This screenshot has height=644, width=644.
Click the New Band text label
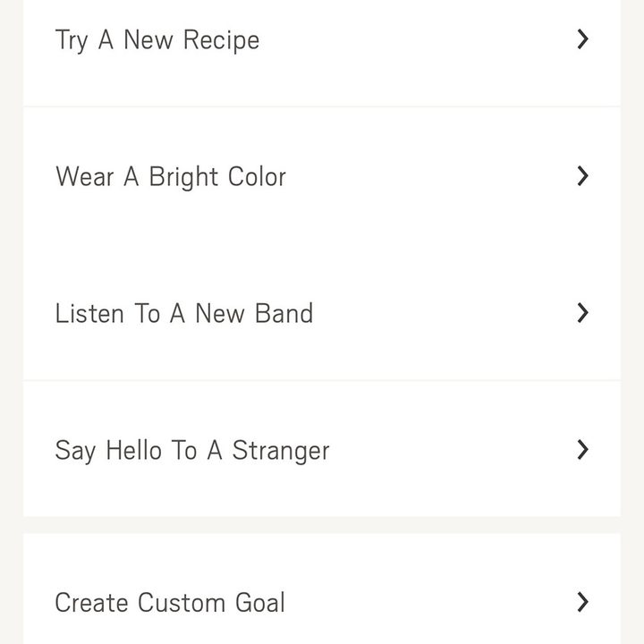point(254,313)
